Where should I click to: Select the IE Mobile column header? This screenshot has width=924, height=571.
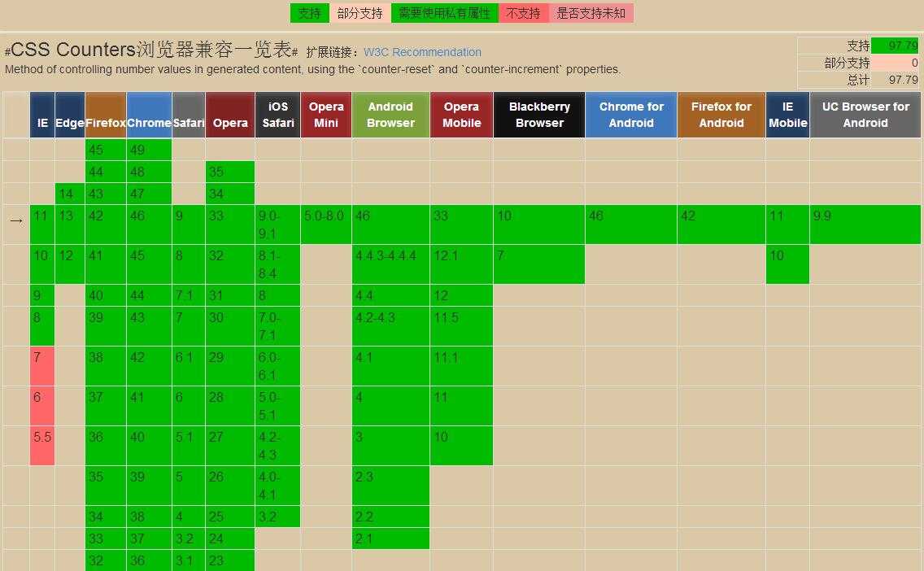(x=788, y=115)
